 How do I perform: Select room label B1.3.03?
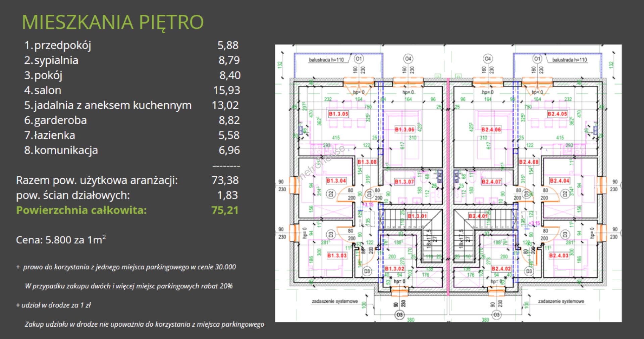(x=337, y=256)
